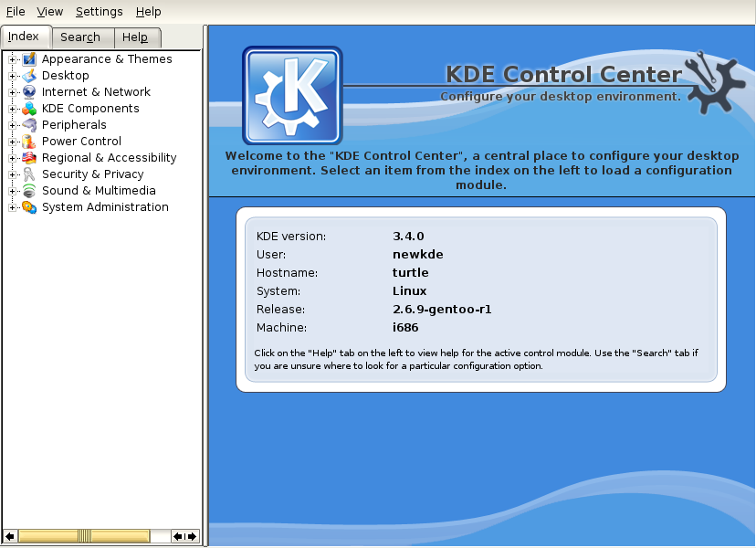The width and height of the screenshot is (756, 548).
Task: Click the Appearance & Themes icon
Action: (29, 59)
